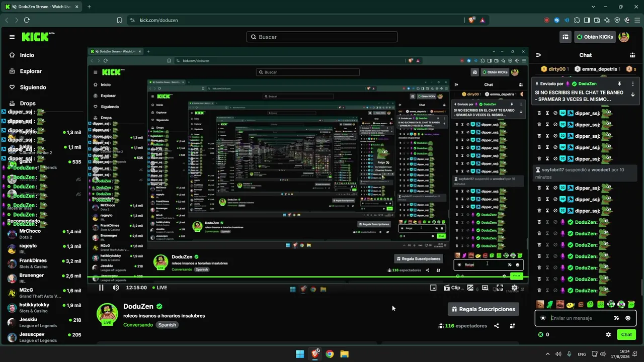
Task: Send the message with the green Chat button
Action: coord(626,334)
